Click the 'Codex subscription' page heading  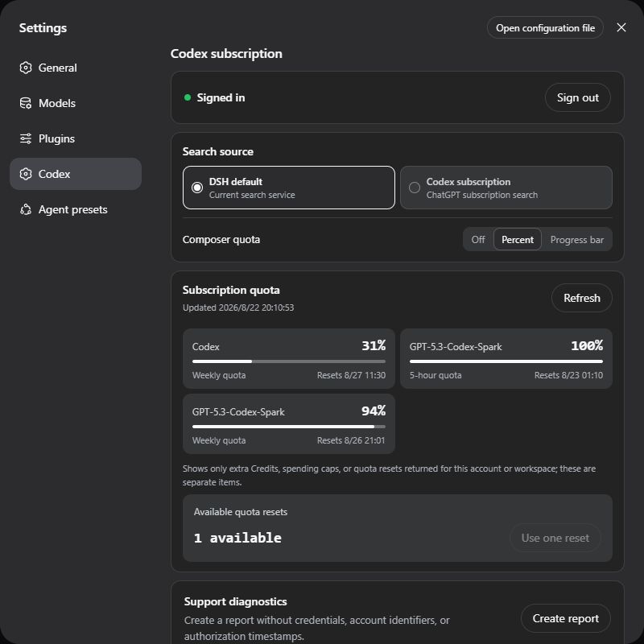(226, 54)
